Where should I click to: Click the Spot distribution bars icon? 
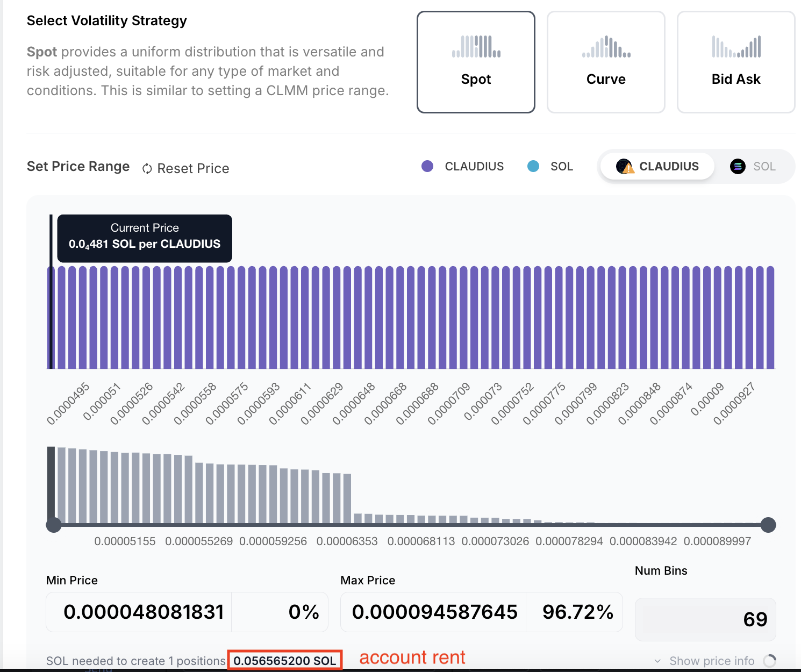click(476, 47)
